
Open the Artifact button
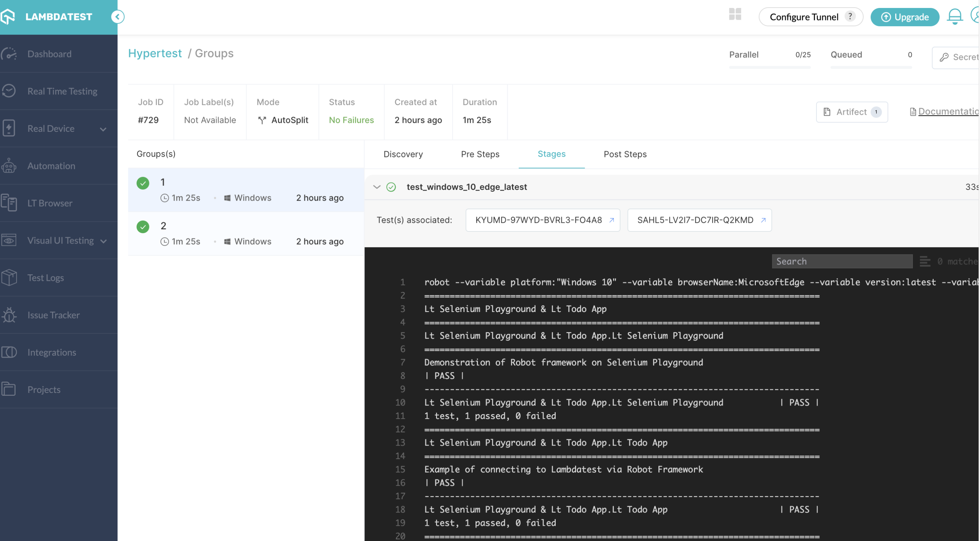851,112
